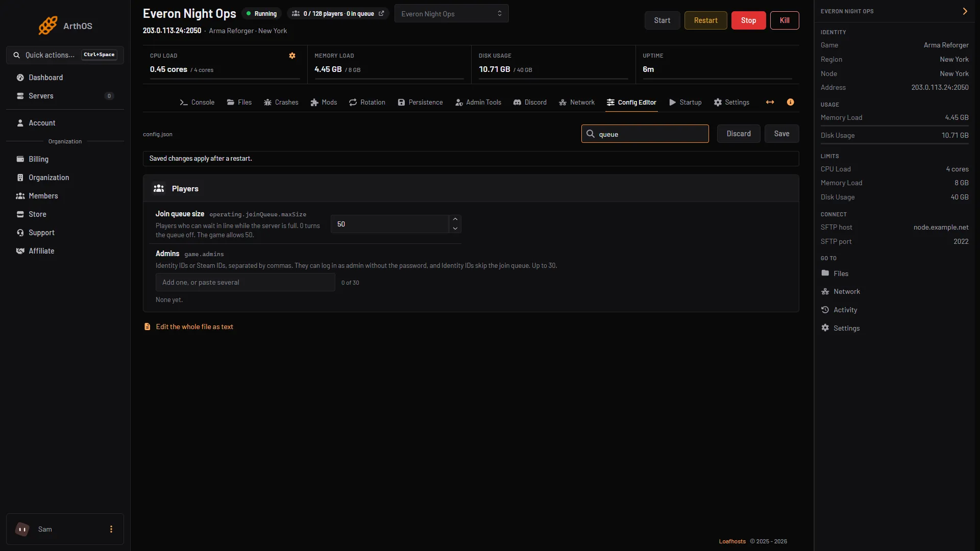Click the orange info icon after Settings tab
980x551 pixels.
pos(791,103)
